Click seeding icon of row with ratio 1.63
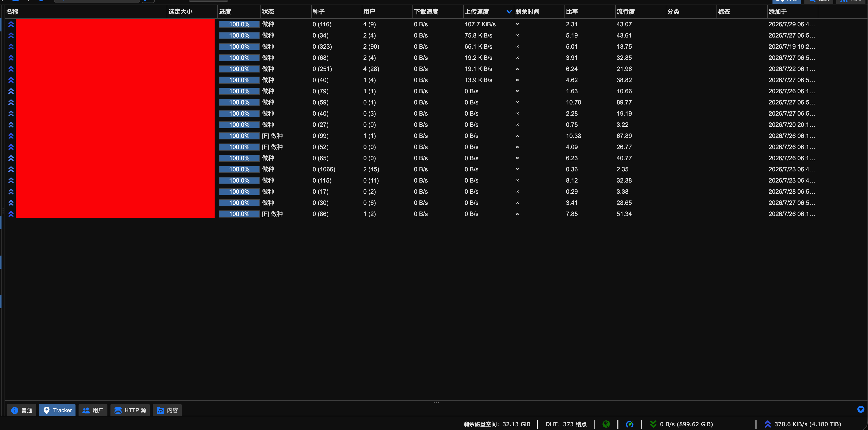This screenshot has width=868, height=430. pos(11,91)
